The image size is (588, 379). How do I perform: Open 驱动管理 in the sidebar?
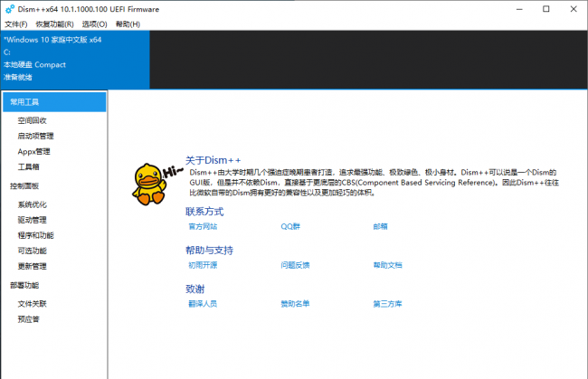[33, 220]
